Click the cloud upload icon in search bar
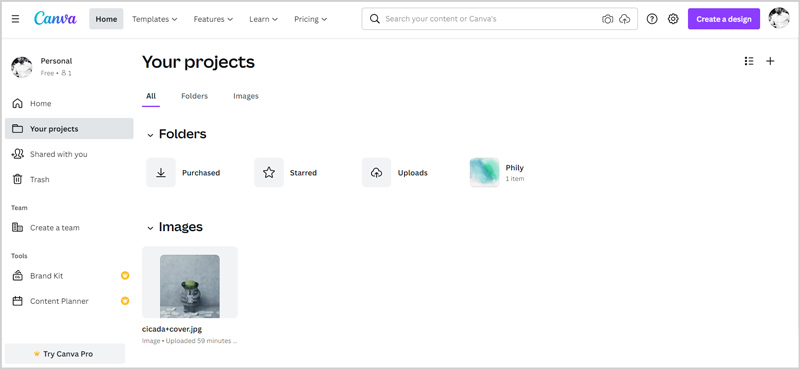This screenshot has width=800, height=369. click(x=624, y=19)
